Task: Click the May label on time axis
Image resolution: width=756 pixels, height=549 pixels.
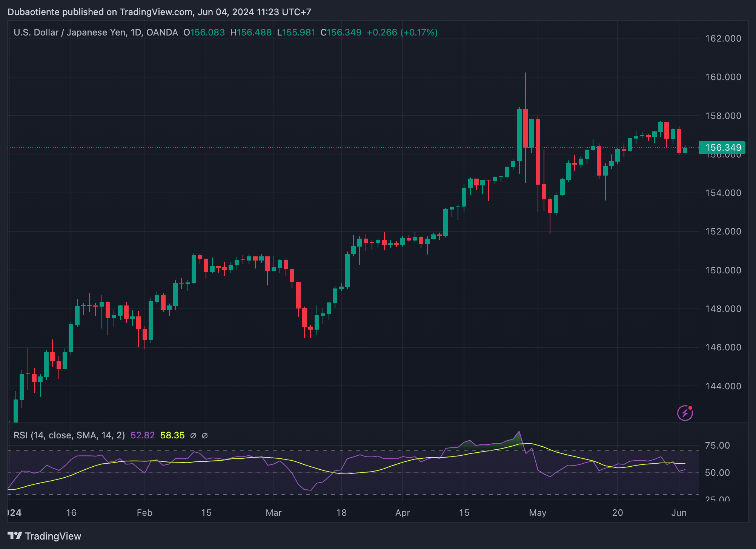Action: pos(538,513)
